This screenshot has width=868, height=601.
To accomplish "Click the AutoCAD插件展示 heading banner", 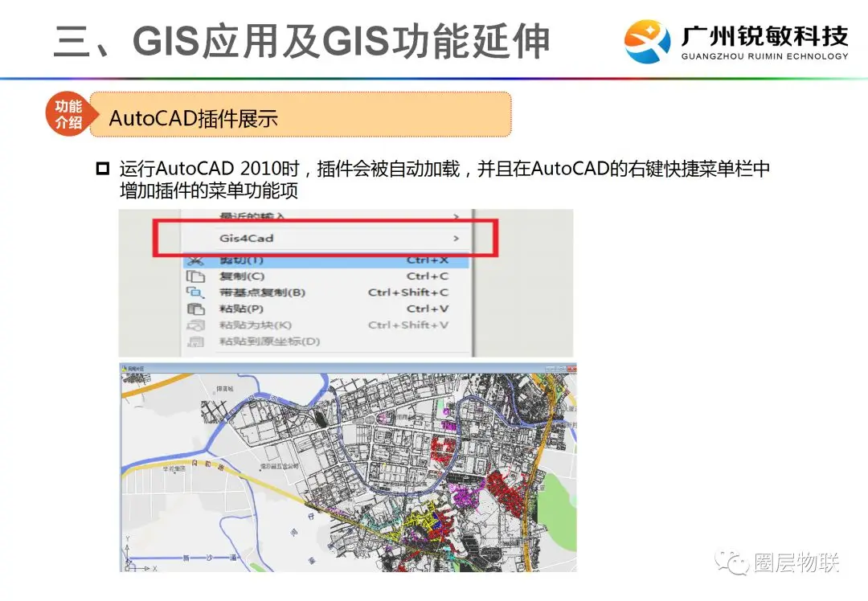I will [300, 115].
